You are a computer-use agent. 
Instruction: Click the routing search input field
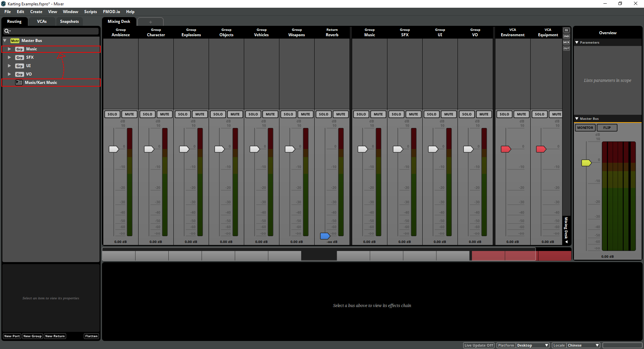pos(51,31)
